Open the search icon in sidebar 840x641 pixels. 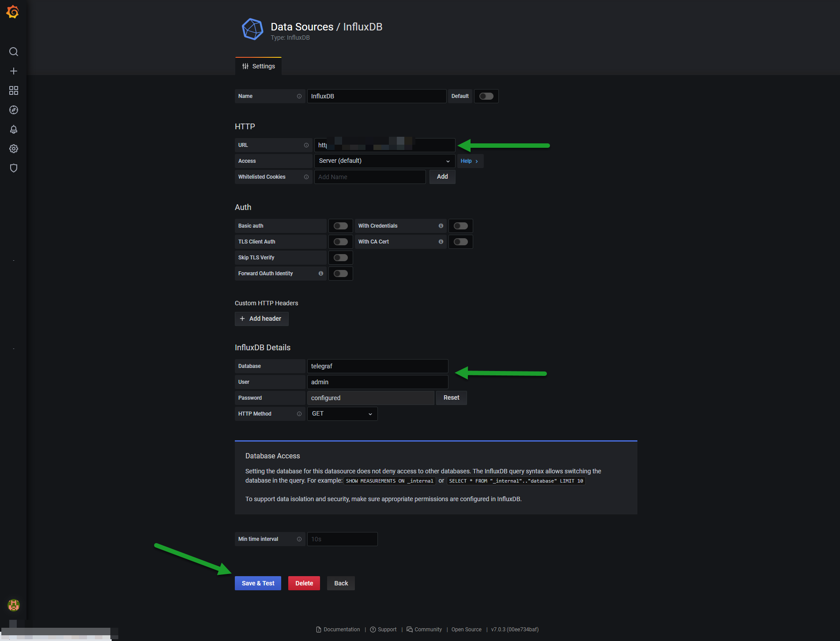point(14,52)
